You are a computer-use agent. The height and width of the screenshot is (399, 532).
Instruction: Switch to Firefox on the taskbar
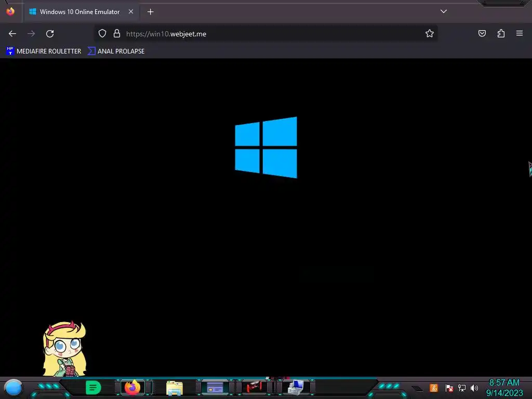[132, 388]
